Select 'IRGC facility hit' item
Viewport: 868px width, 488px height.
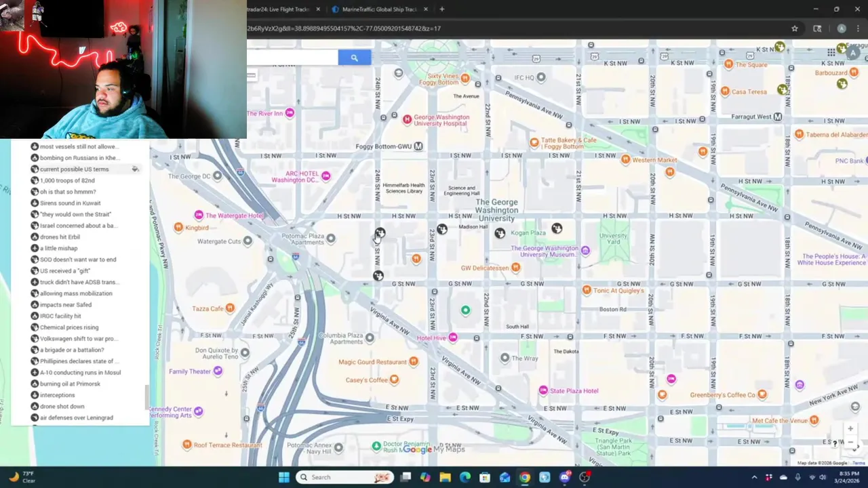(x=60, y=316)
